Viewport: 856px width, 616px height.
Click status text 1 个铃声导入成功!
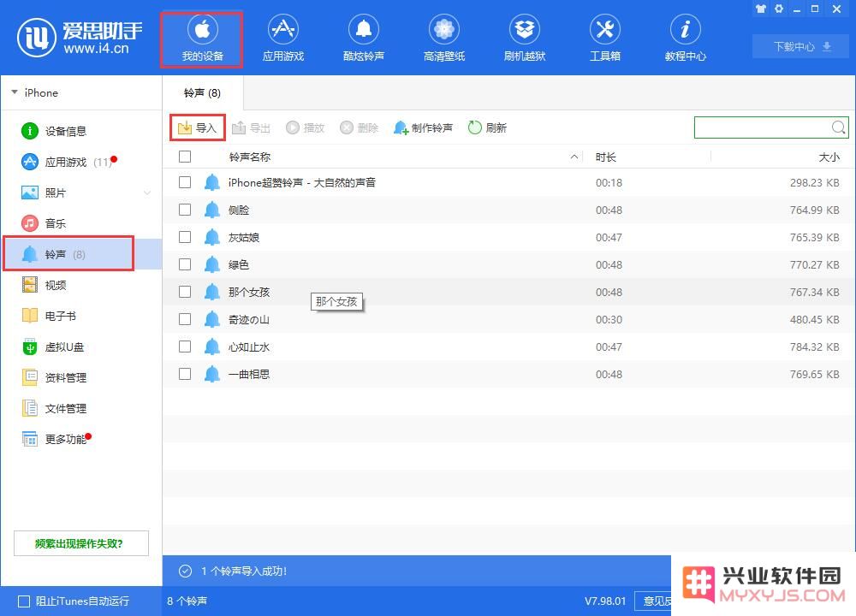[243, 572]
